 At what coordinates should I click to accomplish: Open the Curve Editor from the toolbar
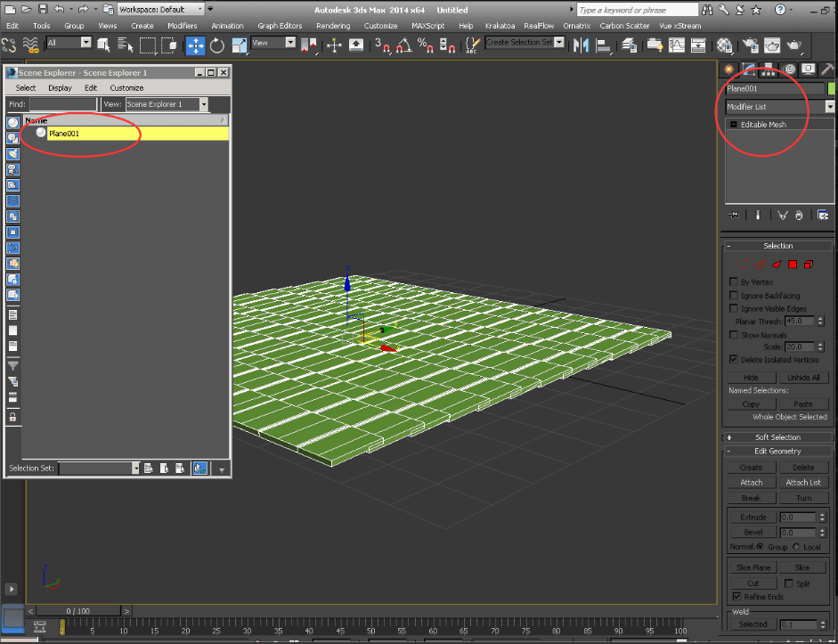pyautogui.click(x=677, y=46)
